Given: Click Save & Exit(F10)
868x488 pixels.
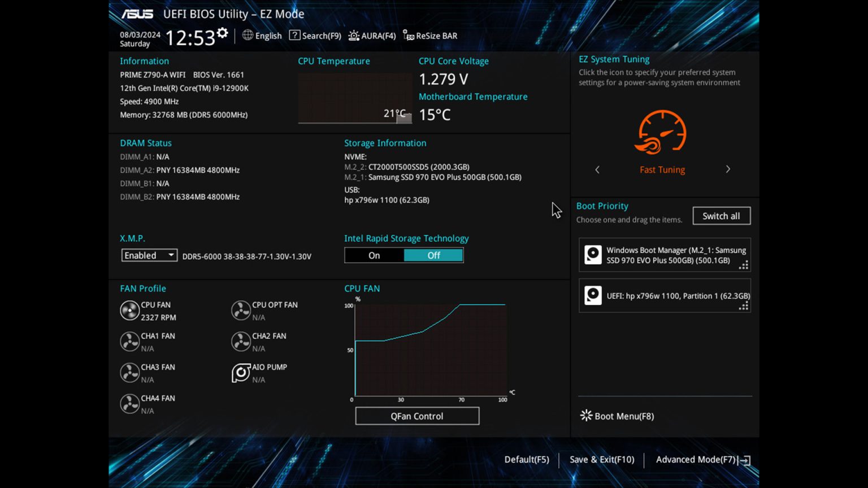Looking at the screenshot, I should tap(602, 459).
